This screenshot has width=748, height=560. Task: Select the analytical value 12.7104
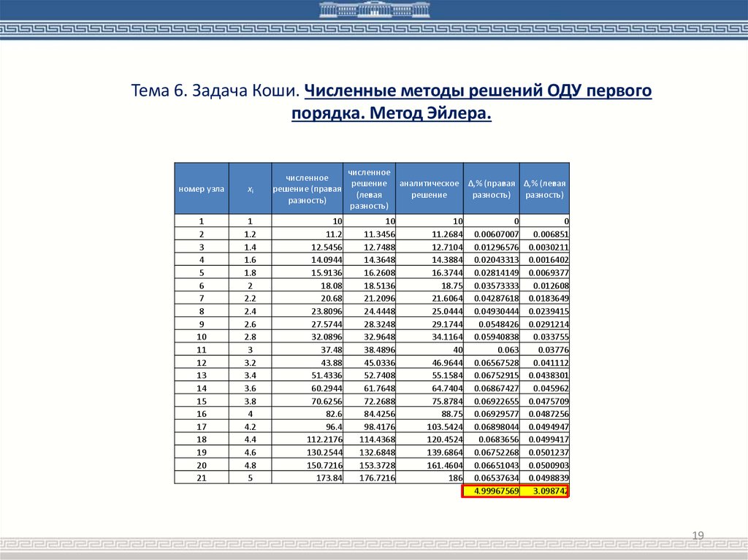(x=430, y=247)
